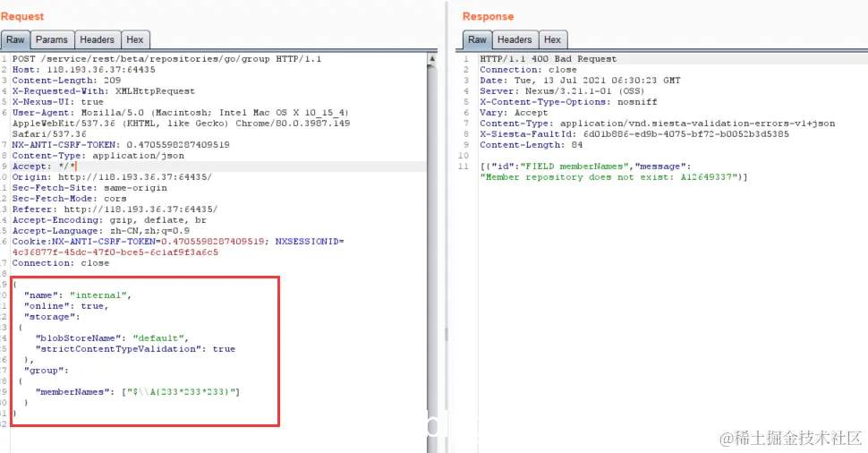The image size is (868, 453).
Task: Open the Request Params tab
Action: point(52,40)
